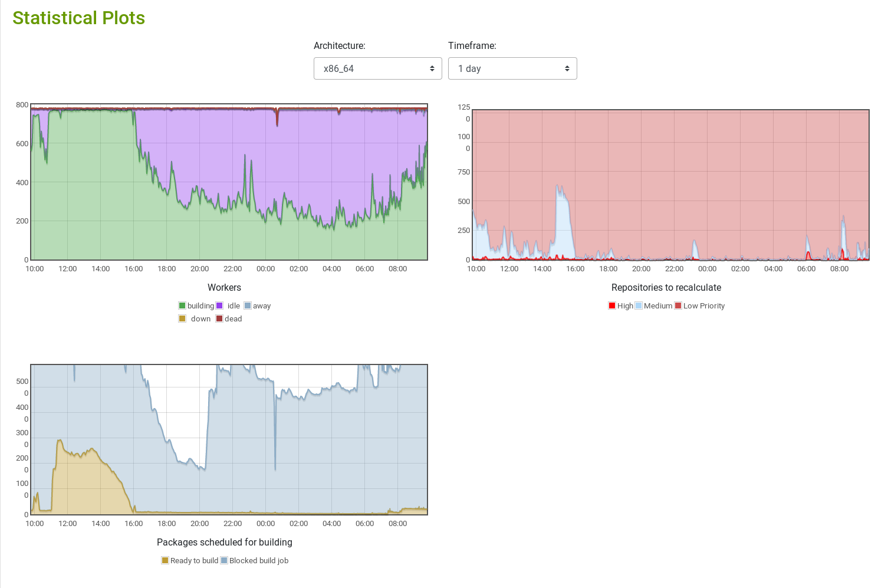Viewport: 888px width, 588px height.
Task: Click the light blue Medium legend swatch
Action: coord(639,306)
